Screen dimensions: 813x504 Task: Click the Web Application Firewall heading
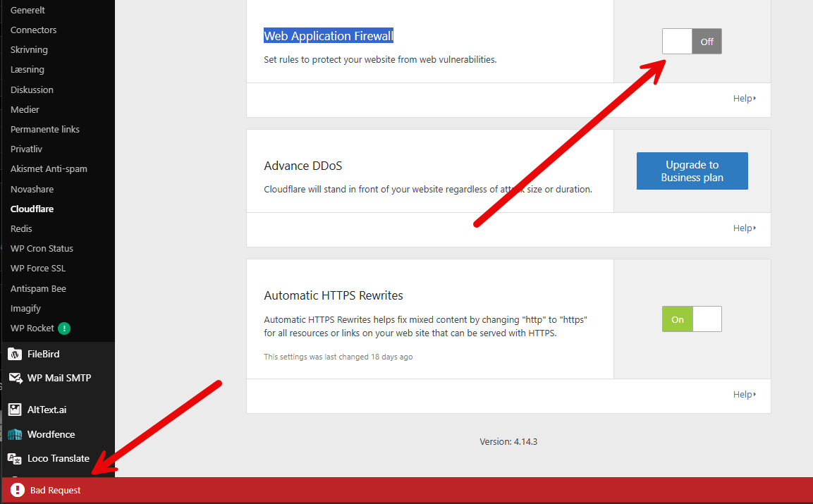pos(328,36)
